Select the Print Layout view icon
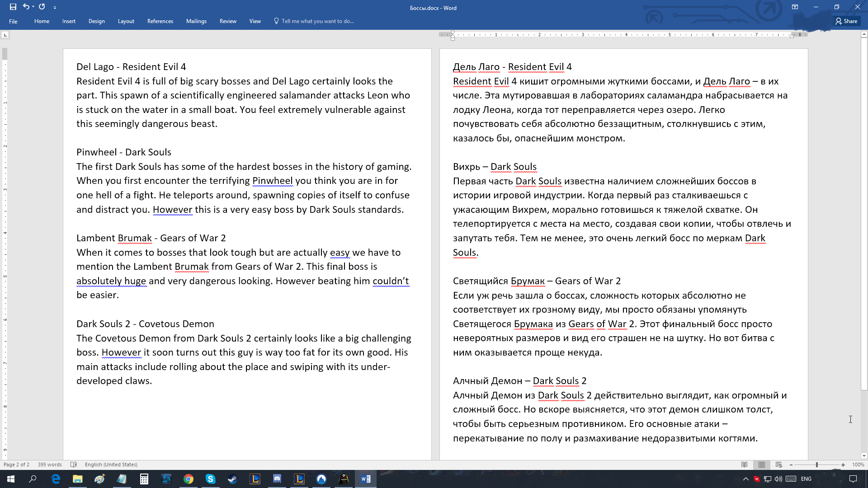 pos(761,465)
